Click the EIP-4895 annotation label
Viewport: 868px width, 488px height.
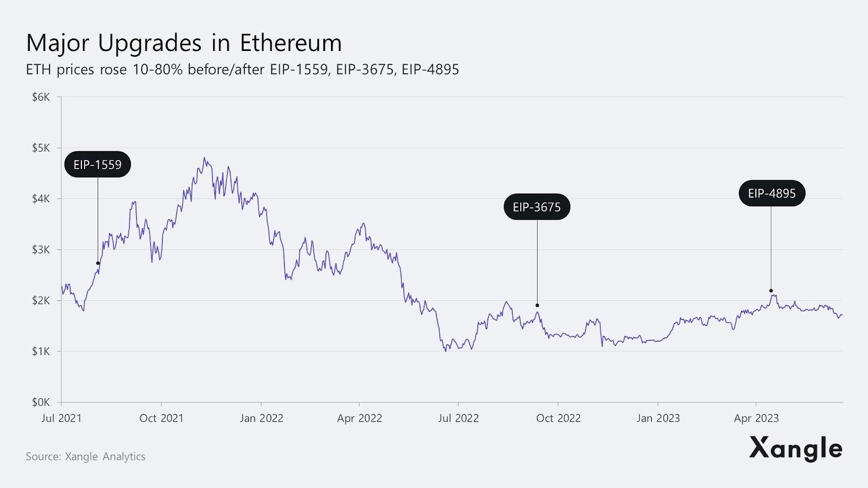[771, 193]
